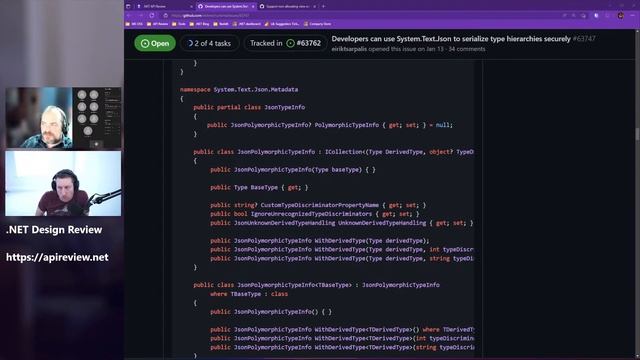This screenshot has width=640, height=360.
Task: Click the 'public Type BaseType' property line
Action: pos(259,187)
